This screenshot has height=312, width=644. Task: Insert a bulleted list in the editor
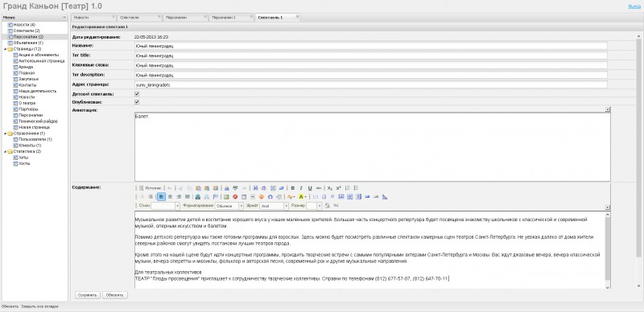(x=356, y=188)
